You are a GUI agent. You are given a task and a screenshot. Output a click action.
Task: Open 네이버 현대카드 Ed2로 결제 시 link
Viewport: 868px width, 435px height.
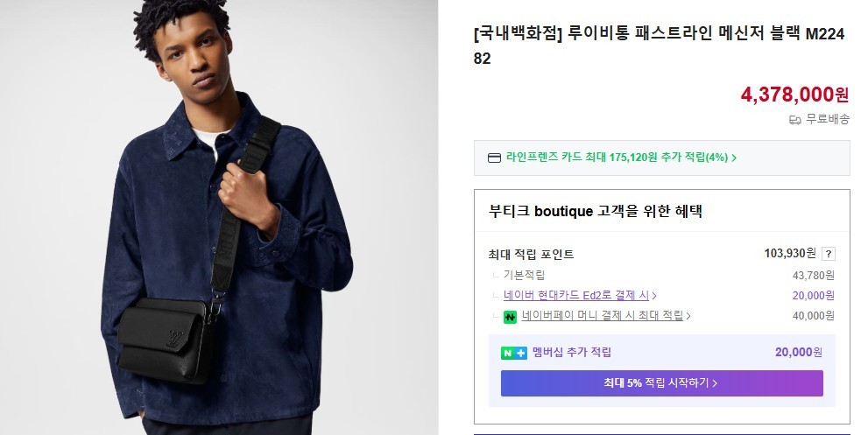[576, 296]
